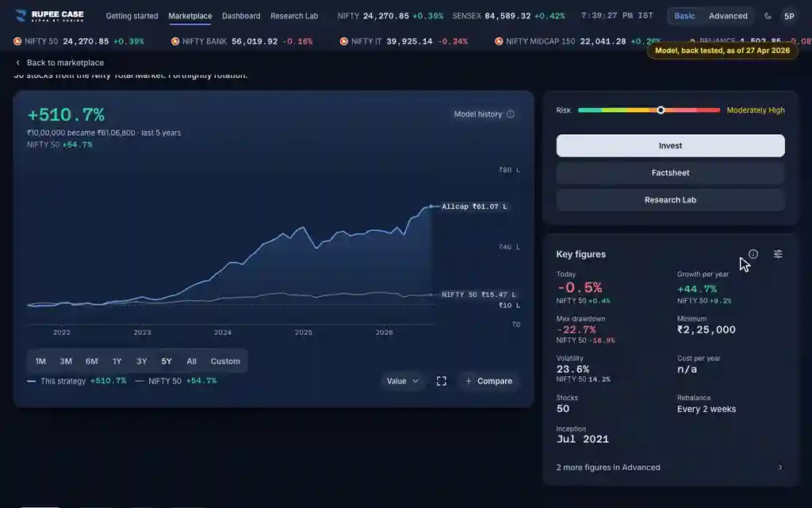Viewport: 812px width, 508px height.
Task: Click NIFTY BANK ticker icon
Action: pyautogui.click(x=175, y=41)
